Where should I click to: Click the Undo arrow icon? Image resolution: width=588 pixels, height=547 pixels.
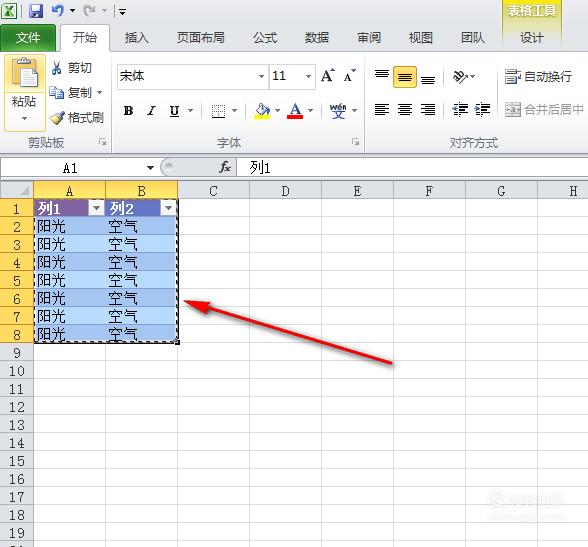58,10
